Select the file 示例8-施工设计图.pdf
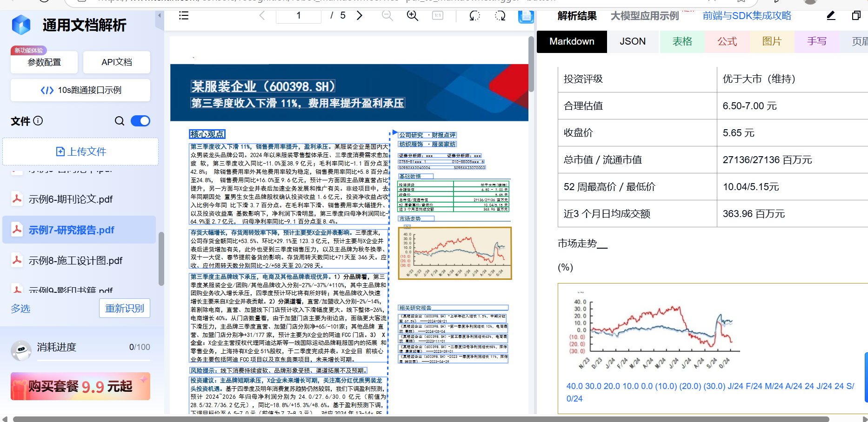The width and height of the screenshot is (868, 422). click(79, 260)
